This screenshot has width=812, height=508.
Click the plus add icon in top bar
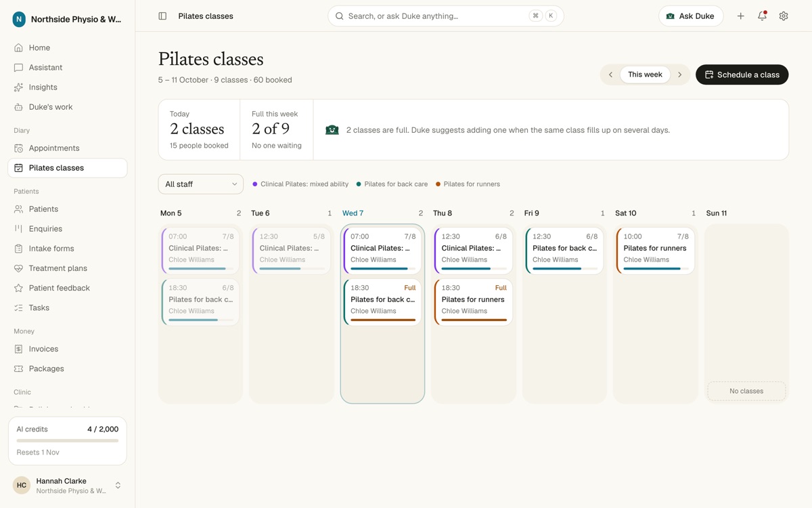coord(741,16)
